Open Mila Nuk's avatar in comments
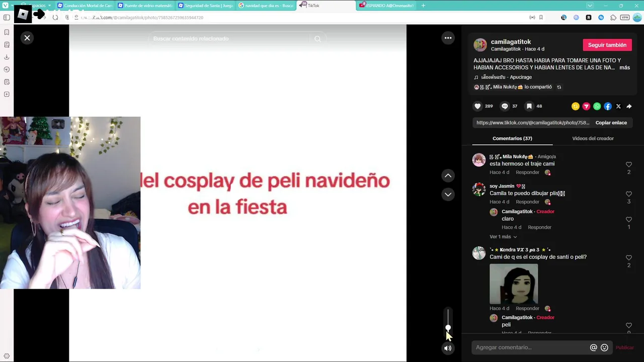This screenshot has height=362, width=644. click(x=479, y=160)
